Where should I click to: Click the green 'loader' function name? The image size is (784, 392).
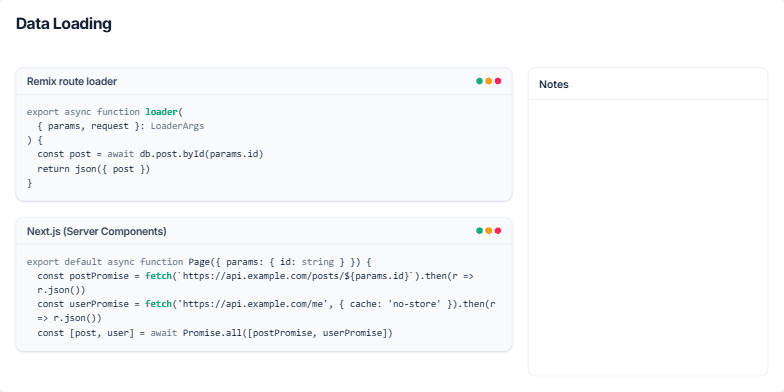click(162, 112)
